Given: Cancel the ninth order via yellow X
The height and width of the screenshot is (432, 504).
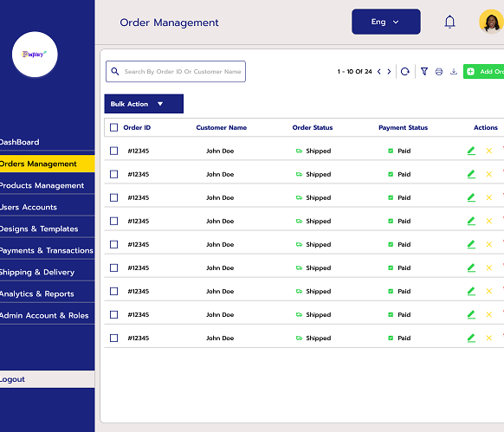Looking at the screenshot, I should click(489, 339).
